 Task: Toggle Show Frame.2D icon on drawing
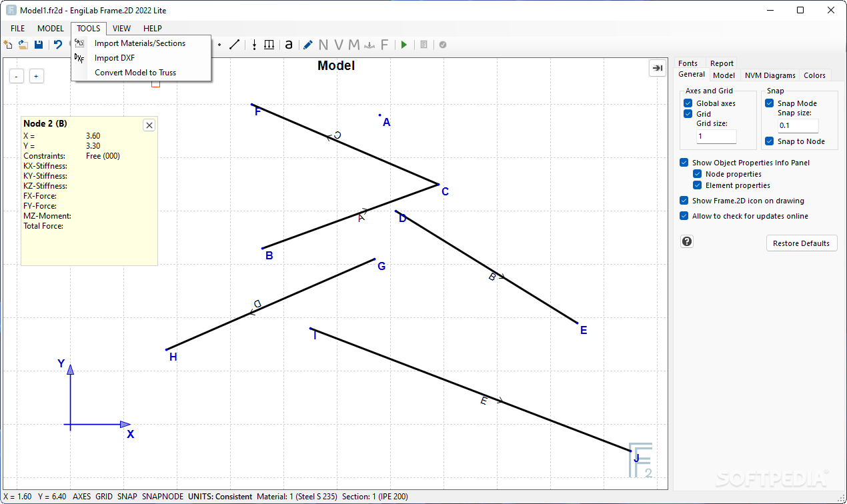[x=684, y=201]
